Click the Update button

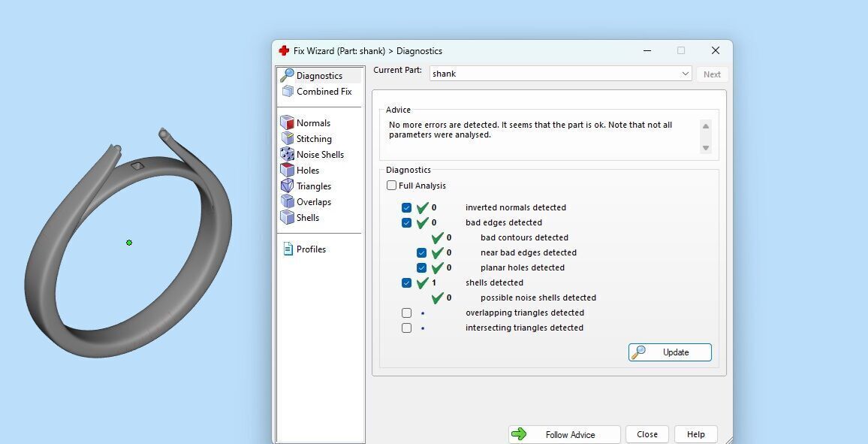click(x=670, y=352)
